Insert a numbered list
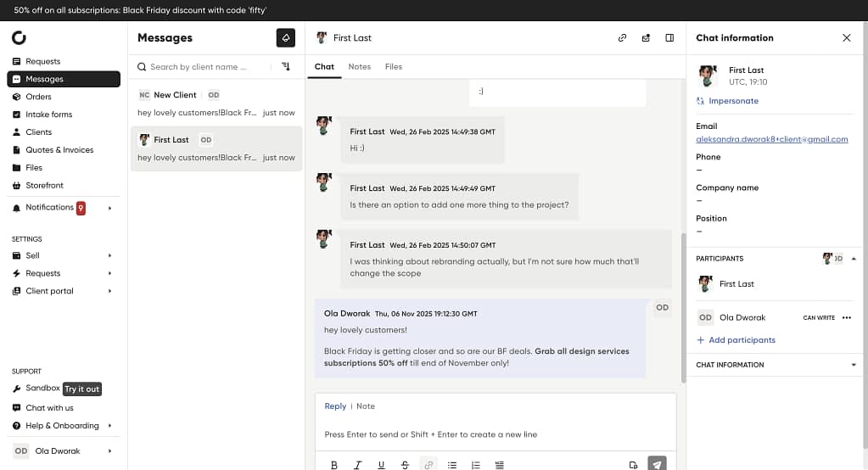The height and width of the screenshot is (470, 868). click(475, 465)
